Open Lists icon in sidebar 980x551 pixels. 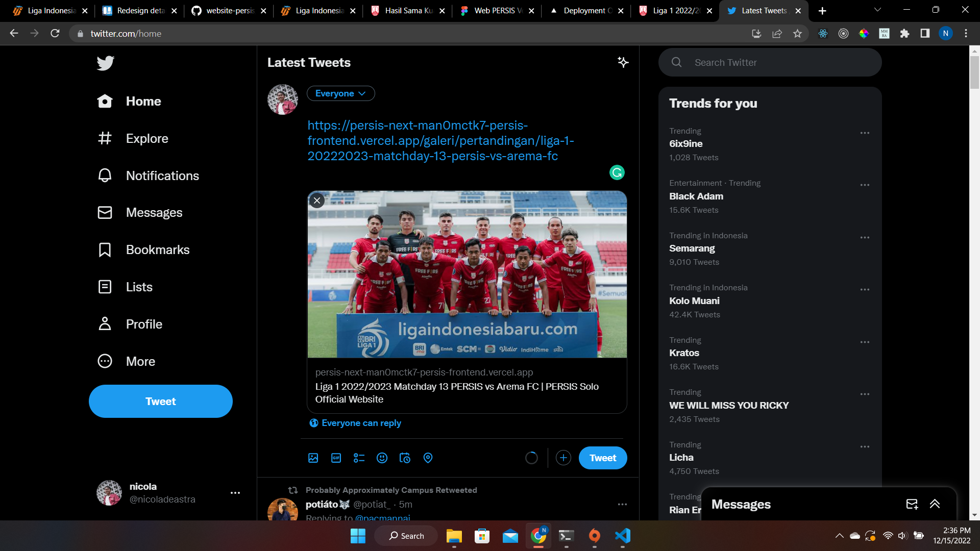(105, 287)
